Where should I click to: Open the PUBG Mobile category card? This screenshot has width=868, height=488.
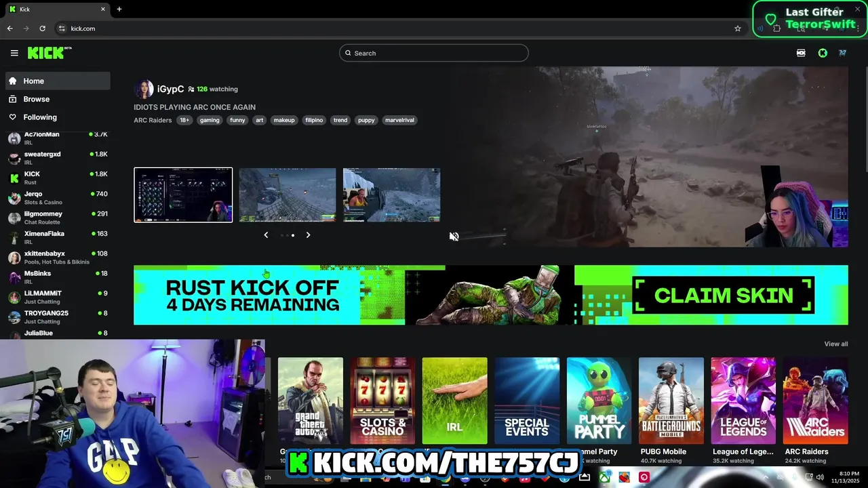coord(671,401)
